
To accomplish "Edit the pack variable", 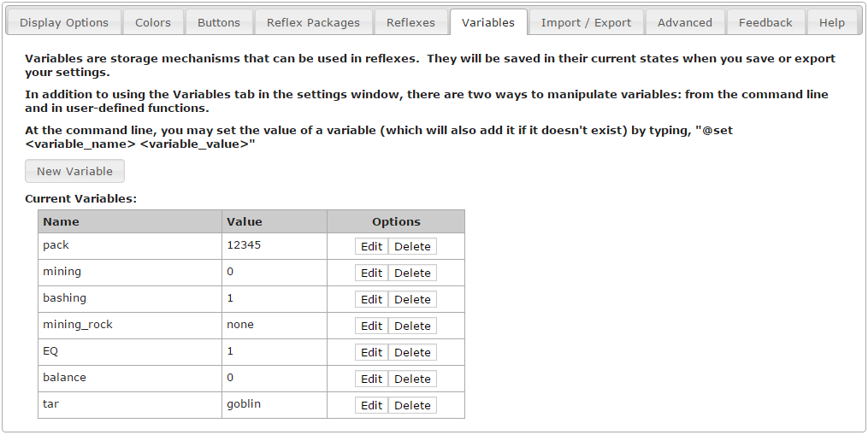I will click(371, 246).
